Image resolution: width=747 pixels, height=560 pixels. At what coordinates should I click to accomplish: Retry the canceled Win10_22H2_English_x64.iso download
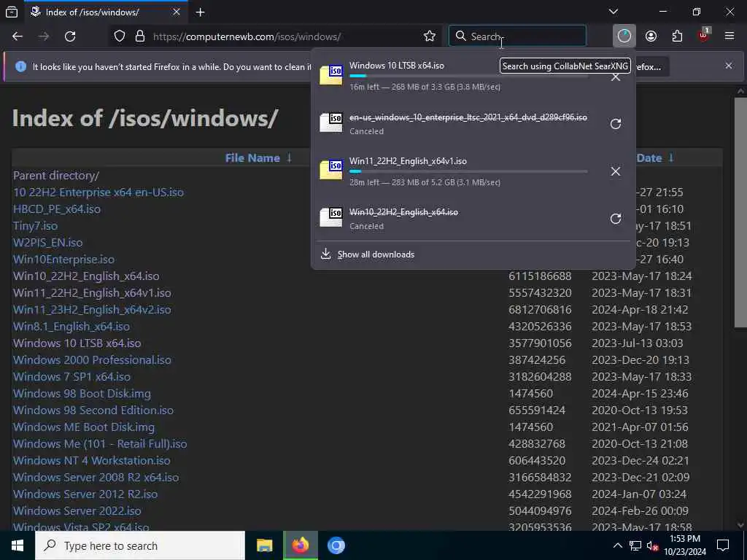[616, 219]
